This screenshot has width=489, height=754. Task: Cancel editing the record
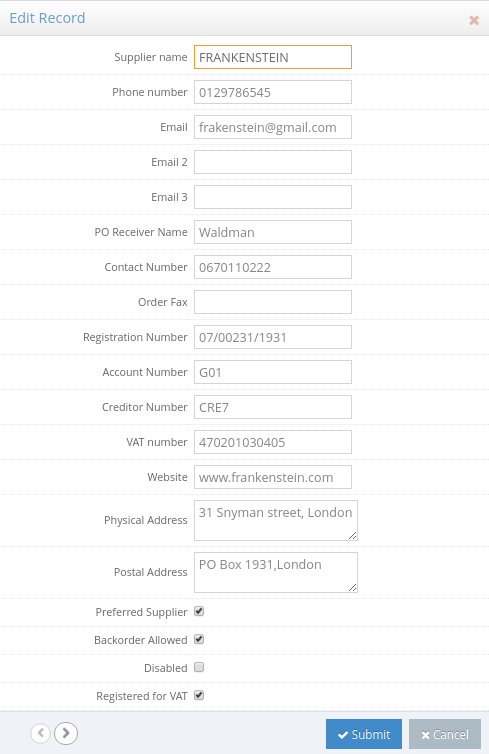point(445,734)
